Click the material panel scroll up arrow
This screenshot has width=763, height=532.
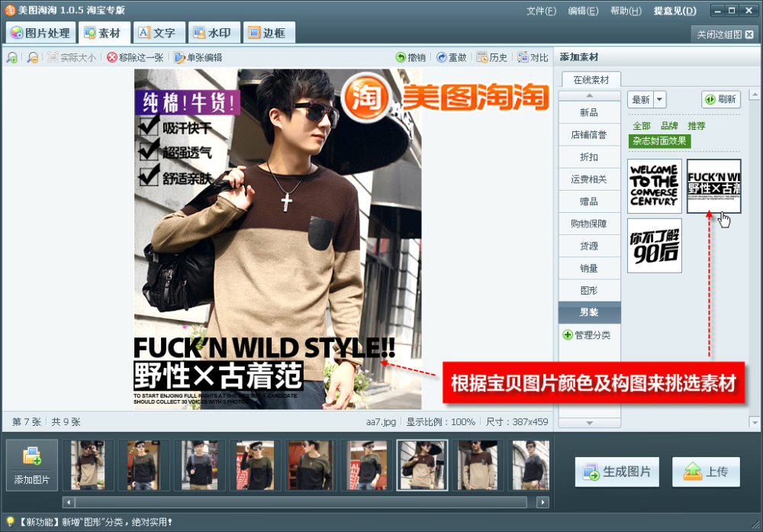click(755, 95)
